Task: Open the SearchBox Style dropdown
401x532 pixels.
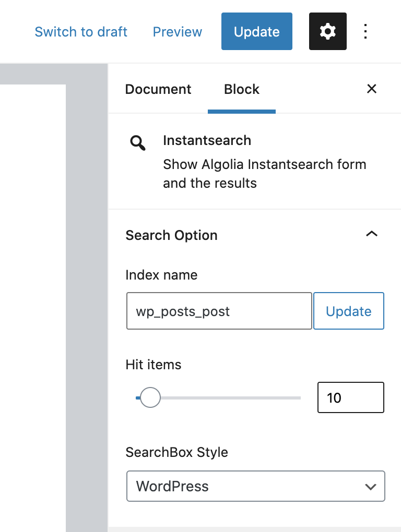Action: (255, 486)
